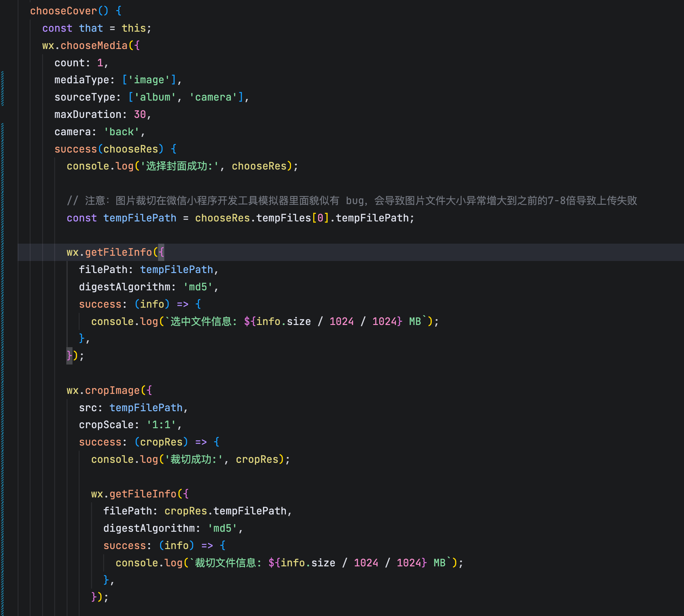The height and width of the screenshot is (616, 684).
Task: Click the maxDuration value 30
Action: click(139, 114)
